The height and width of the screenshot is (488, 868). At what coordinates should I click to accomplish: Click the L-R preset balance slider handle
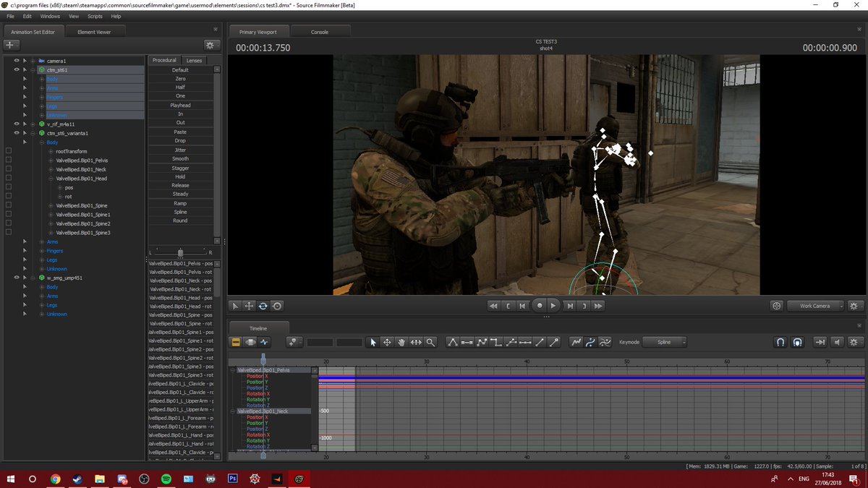180,252
